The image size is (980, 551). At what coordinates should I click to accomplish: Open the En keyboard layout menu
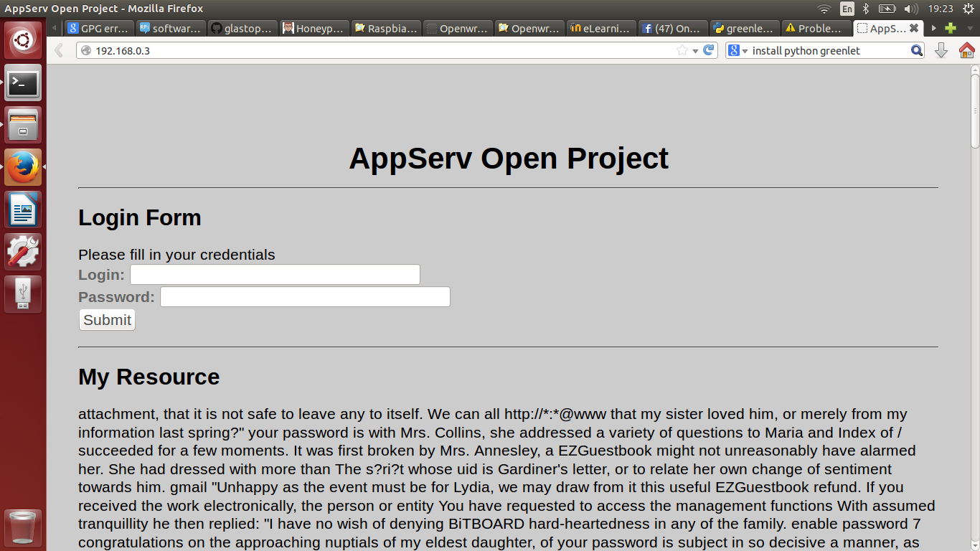[847, 9]
